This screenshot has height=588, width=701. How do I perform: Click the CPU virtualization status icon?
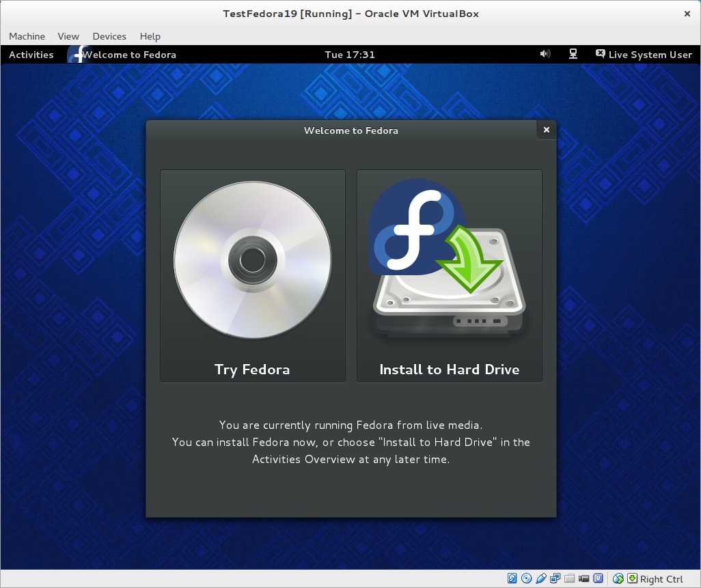click(599, 578)
